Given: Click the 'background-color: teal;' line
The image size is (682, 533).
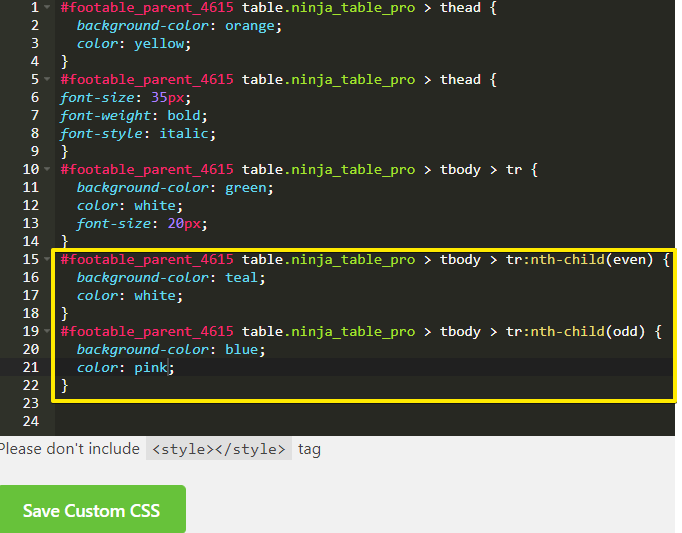Looking at the screenshot, I should point(171,278).
